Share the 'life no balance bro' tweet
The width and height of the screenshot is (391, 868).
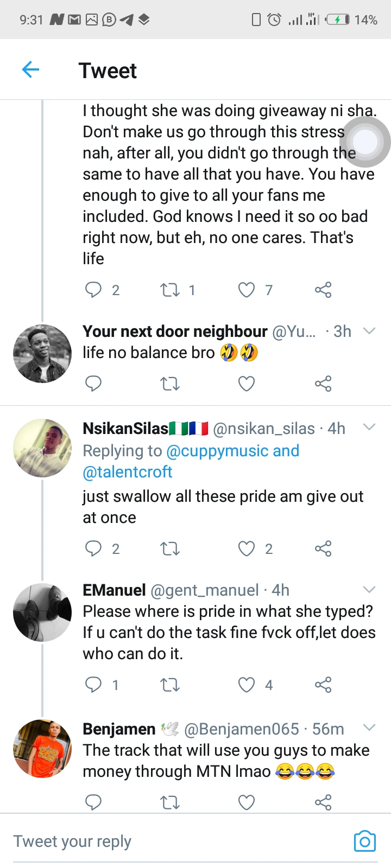pyautogui.click(x=323, y=384)
